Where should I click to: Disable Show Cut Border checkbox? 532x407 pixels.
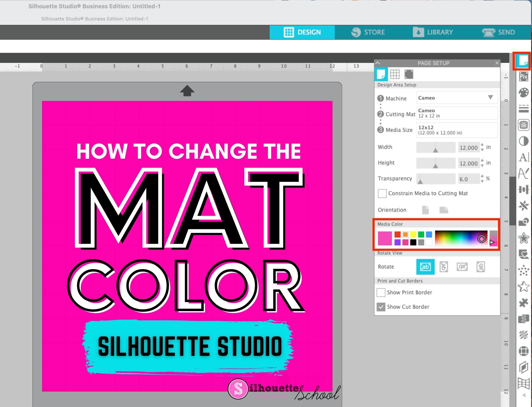(381, 307)
